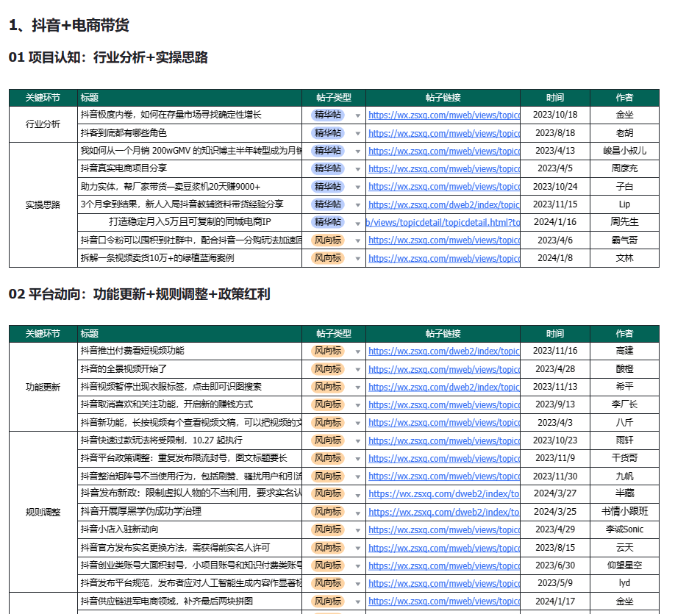Select author cell 李诚Sonic
The height and width of the screenshot is (614, 700).
pos(624,529)
